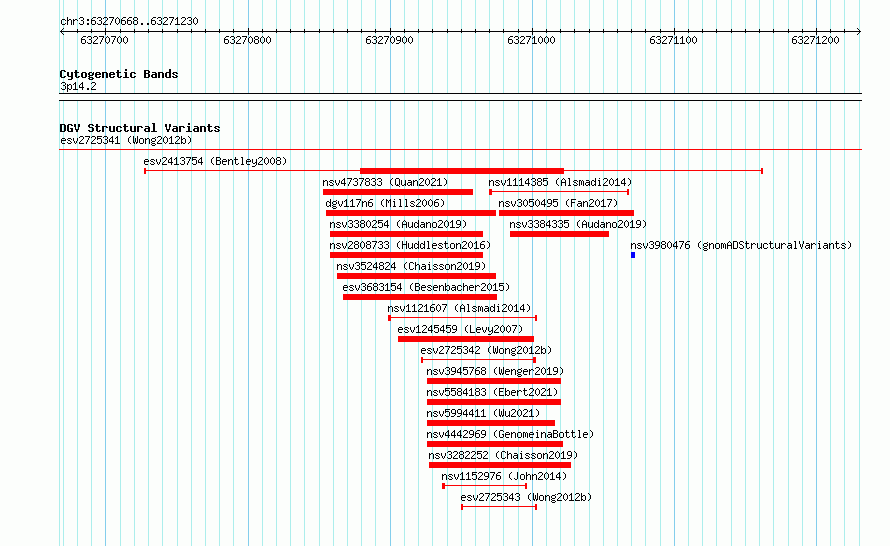Click the 3p14.2 cytogenetic band label
Screen dimensions: 890x546
pos(78,87)
